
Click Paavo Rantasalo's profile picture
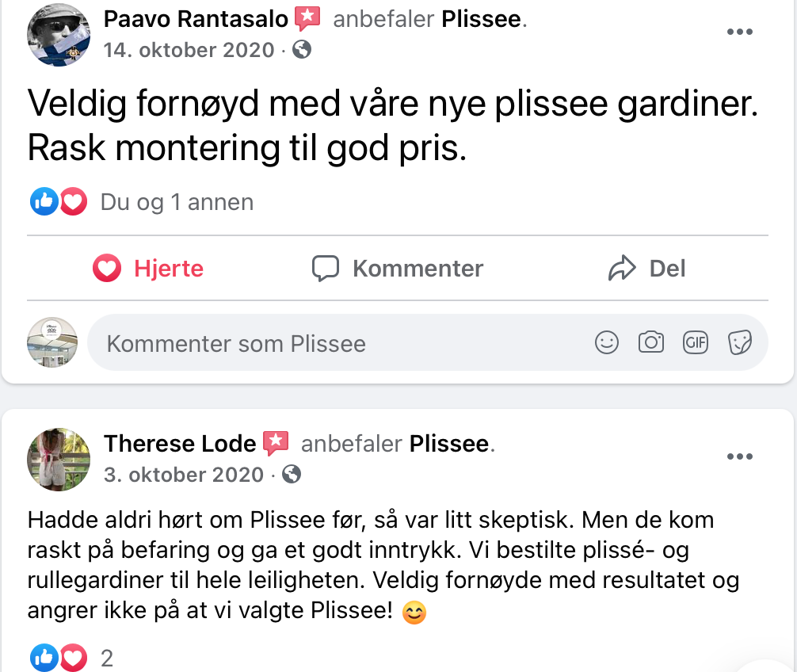[58, 34]
